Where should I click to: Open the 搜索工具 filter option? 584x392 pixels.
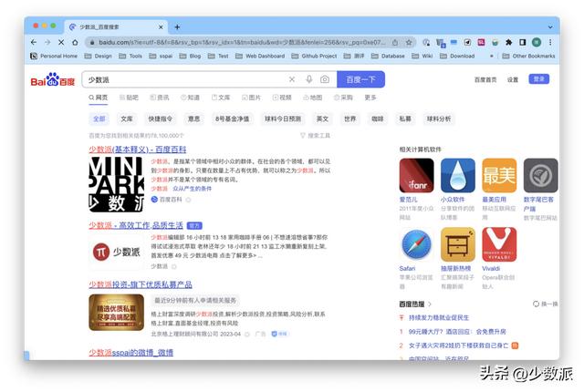point(315,136)
